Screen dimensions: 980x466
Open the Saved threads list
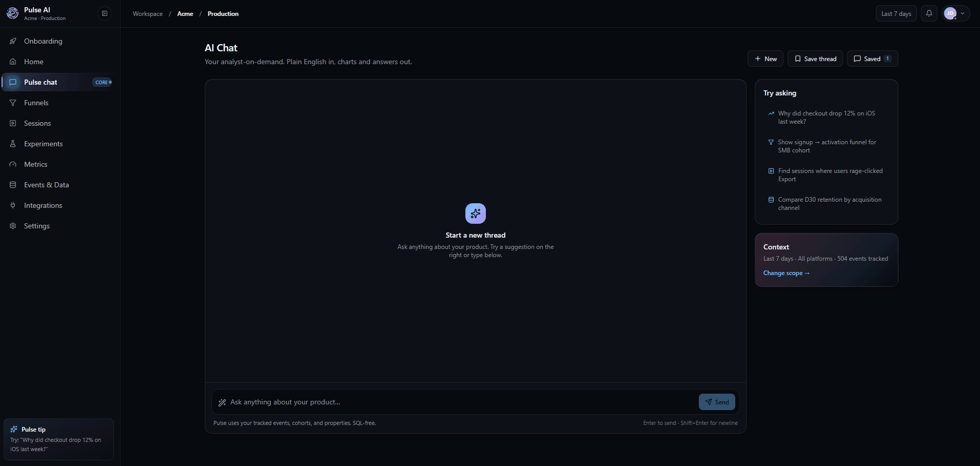[873, 59]
